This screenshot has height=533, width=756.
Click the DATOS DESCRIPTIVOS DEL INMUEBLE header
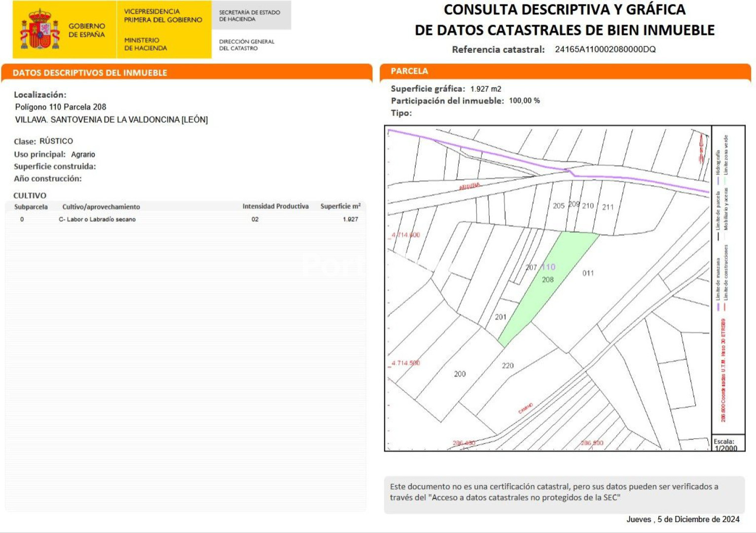pyautogui.click(x=90, y=73)
